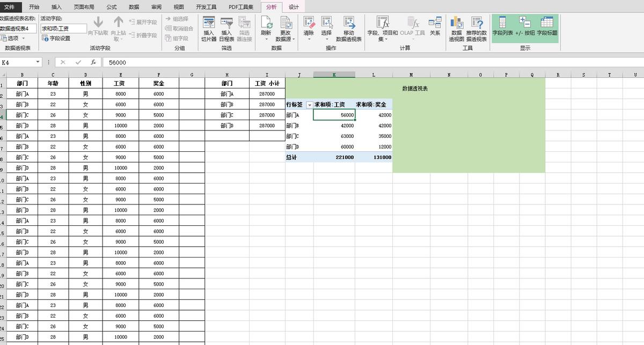The width and height of the screenshot is (644, 345).
Task: Open the 文件 File tab
Action: [x=10, y=7]
